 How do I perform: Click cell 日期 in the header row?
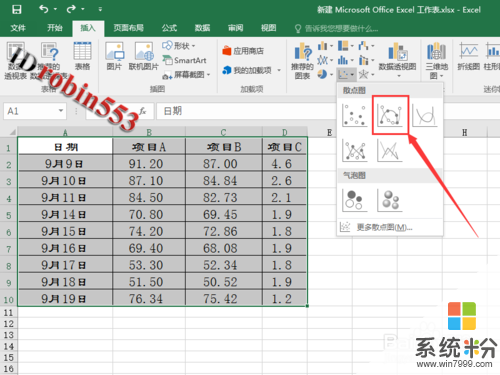point(65,146)
